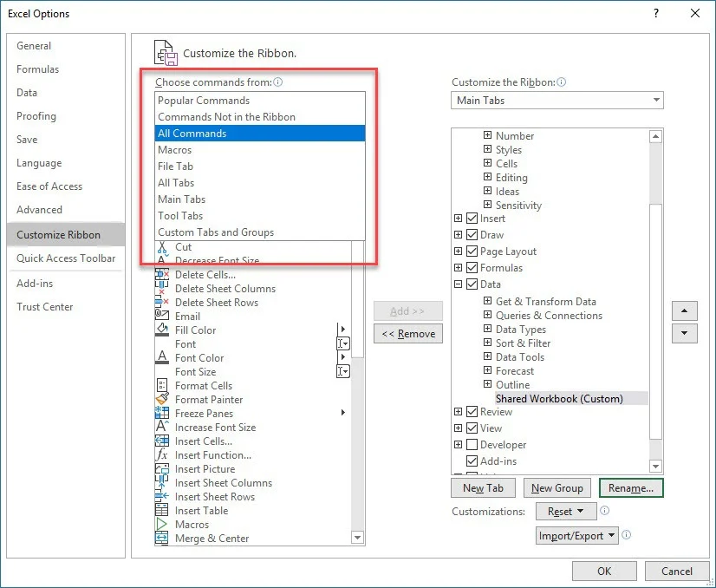This screenshot has height=588, width=716.
Task: Click the Freeze Panes icon
Action: tap(162, 414)
